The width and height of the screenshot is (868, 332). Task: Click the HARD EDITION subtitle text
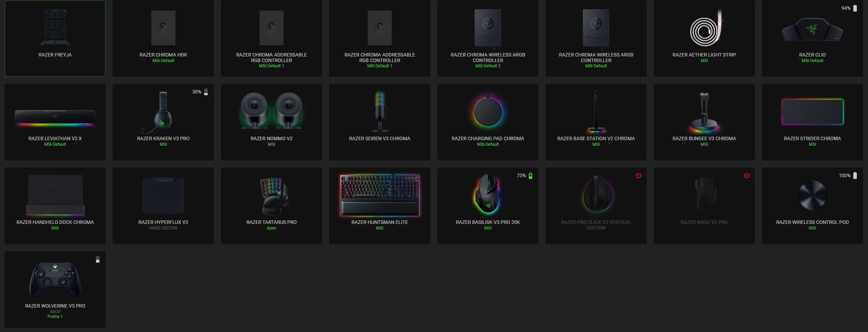[163, 228]
